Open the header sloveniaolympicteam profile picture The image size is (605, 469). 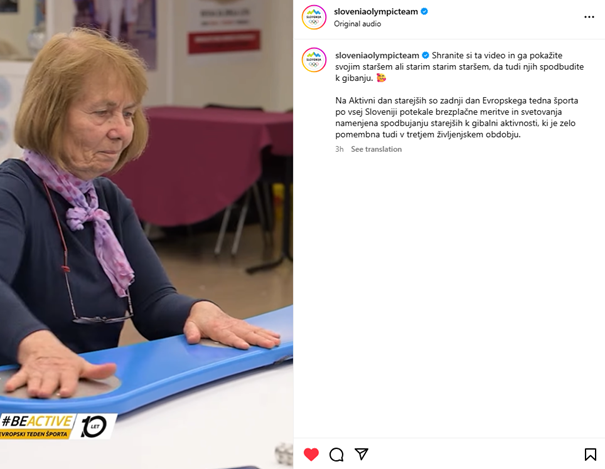pos(314,17)
